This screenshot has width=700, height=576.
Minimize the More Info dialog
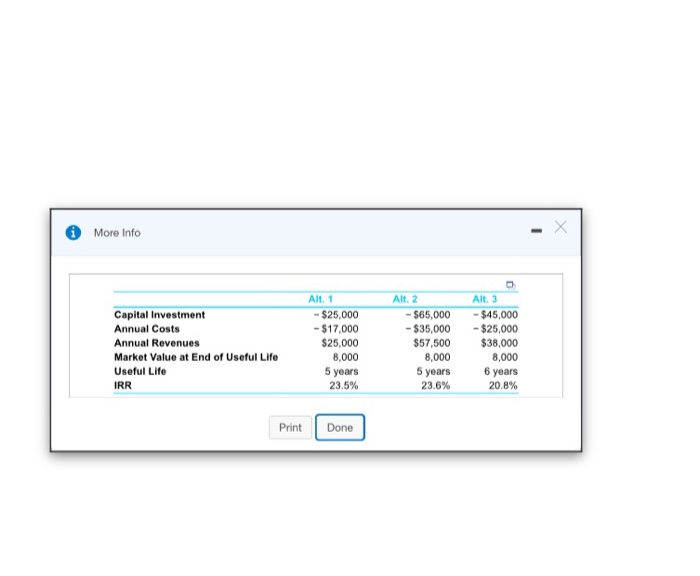[x=536, y=230]
